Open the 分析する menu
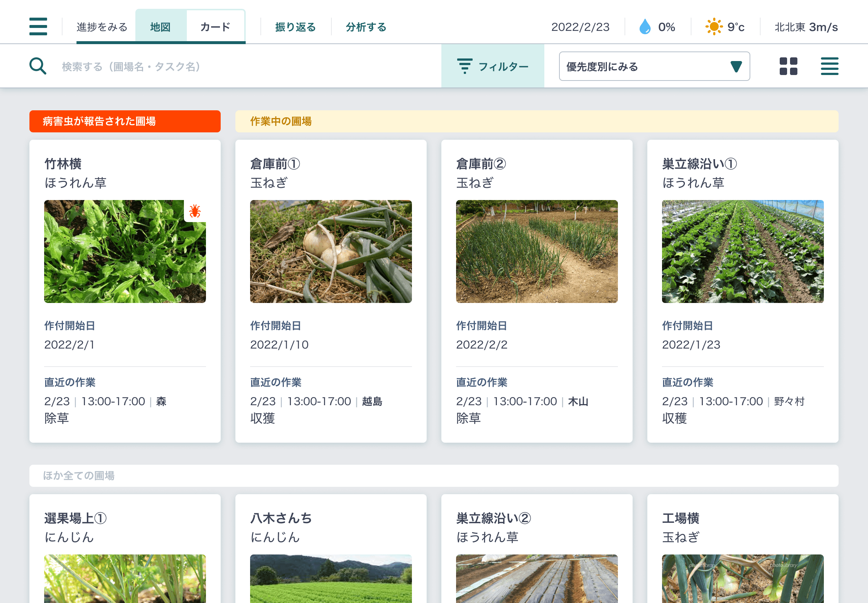868x603 pixels. [366, 27]
